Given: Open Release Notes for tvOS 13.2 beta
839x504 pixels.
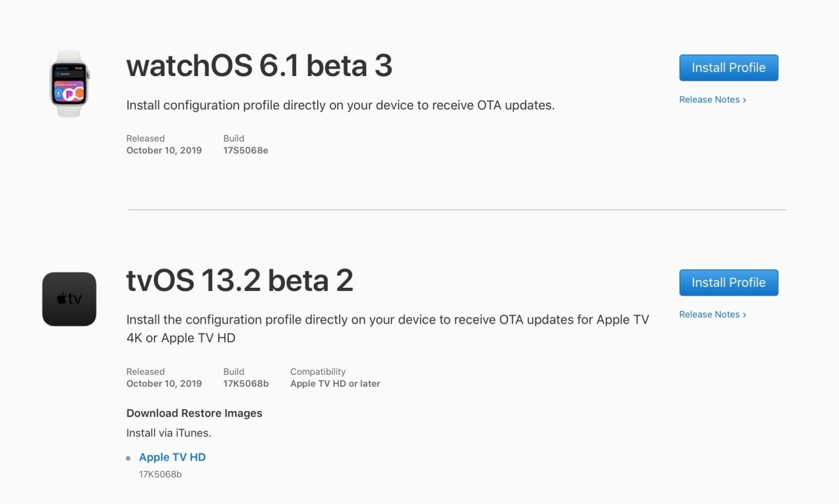Looking at the screenshot, I should coord(712,315).
